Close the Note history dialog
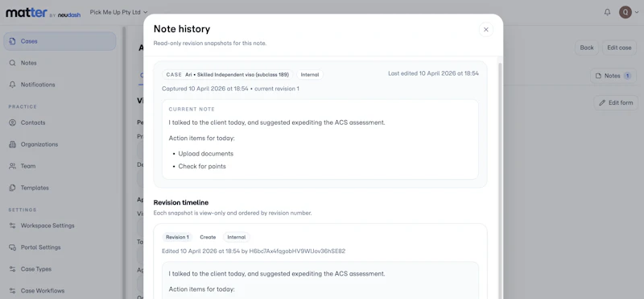This screenshot has height=299, width=644. [486, 30]
